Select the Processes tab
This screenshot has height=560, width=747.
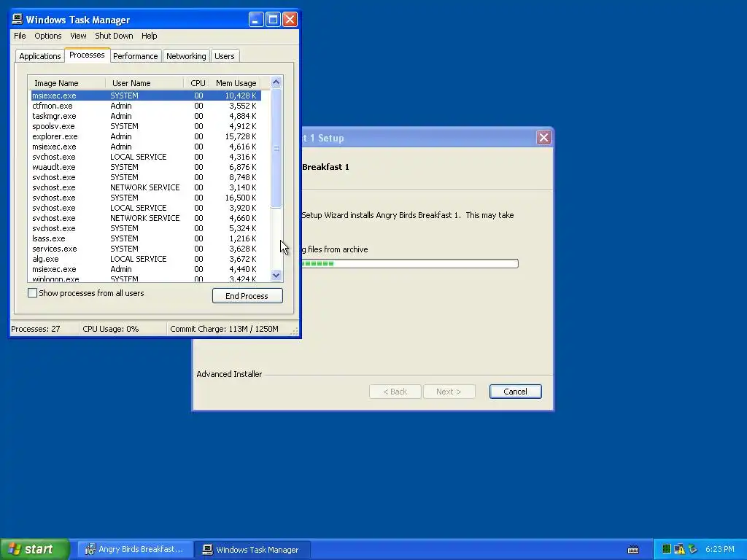click(x=87, y=55)
